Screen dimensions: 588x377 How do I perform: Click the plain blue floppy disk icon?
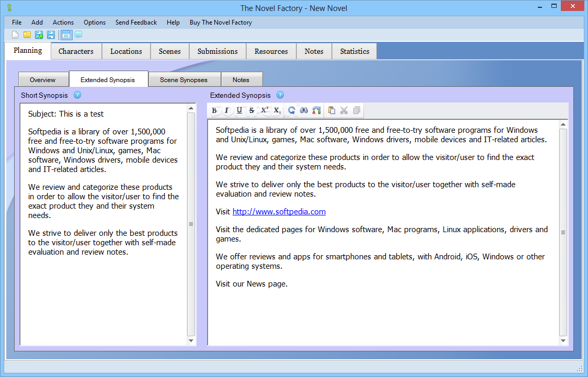tap(51, 35)
